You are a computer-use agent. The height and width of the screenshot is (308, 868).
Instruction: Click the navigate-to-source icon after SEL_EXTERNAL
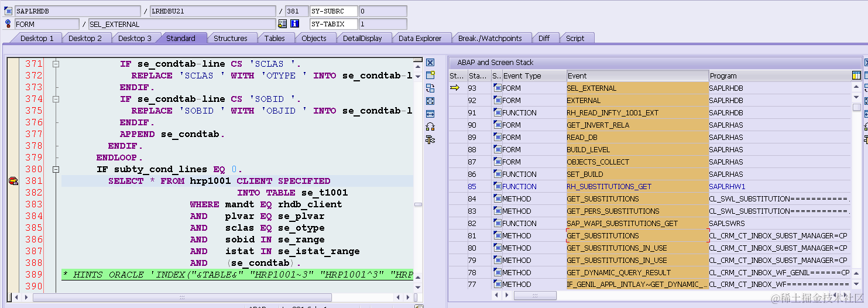pyautogui.click(x=283, y=24)
